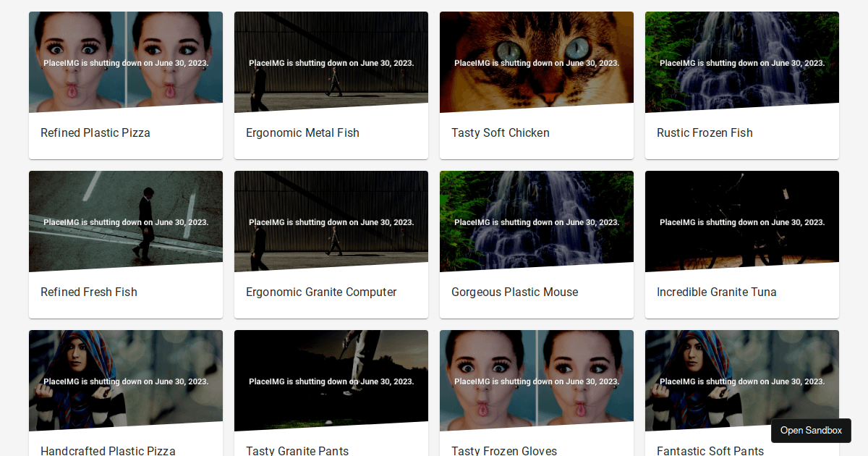Viewport: 868px width, 456px height.
Task: Click the Gorgeous Plastic Mouse title
Action: coord(515,292)
